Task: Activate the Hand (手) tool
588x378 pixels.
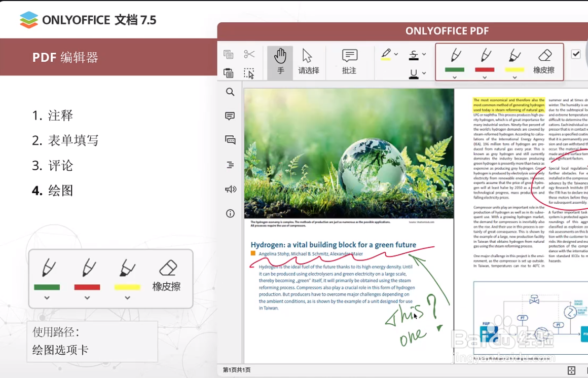Action: [280, 62]
